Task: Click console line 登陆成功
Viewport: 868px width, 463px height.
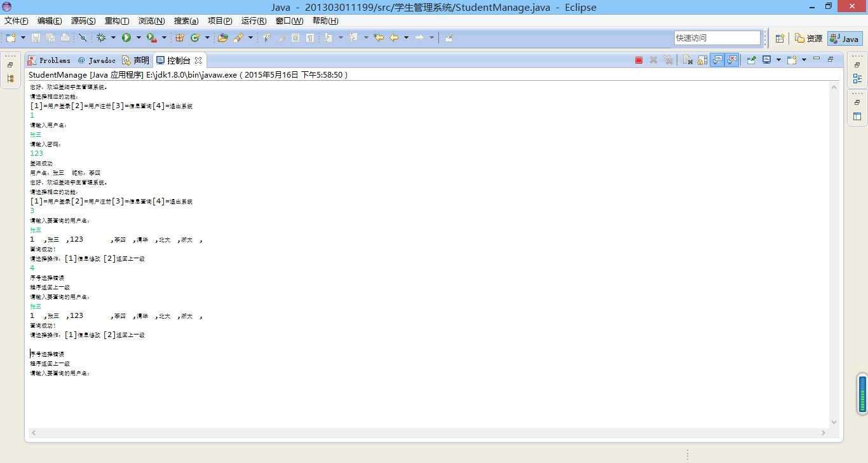Action: pyautogui.click(x=41, y=163)
